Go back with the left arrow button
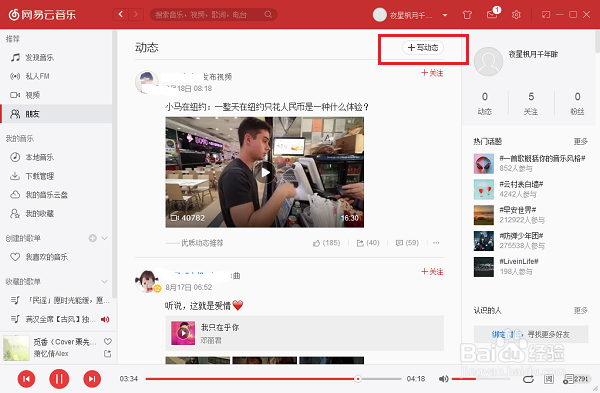The image size is (600, 393). pyautogui.click(x=121, y=15)
